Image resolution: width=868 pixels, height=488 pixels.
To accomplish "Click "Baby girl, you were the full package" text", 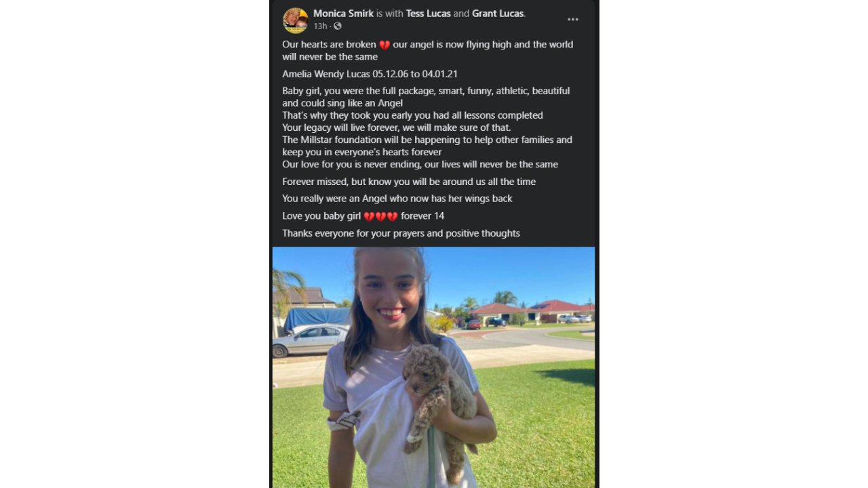I will pos(426,97).
